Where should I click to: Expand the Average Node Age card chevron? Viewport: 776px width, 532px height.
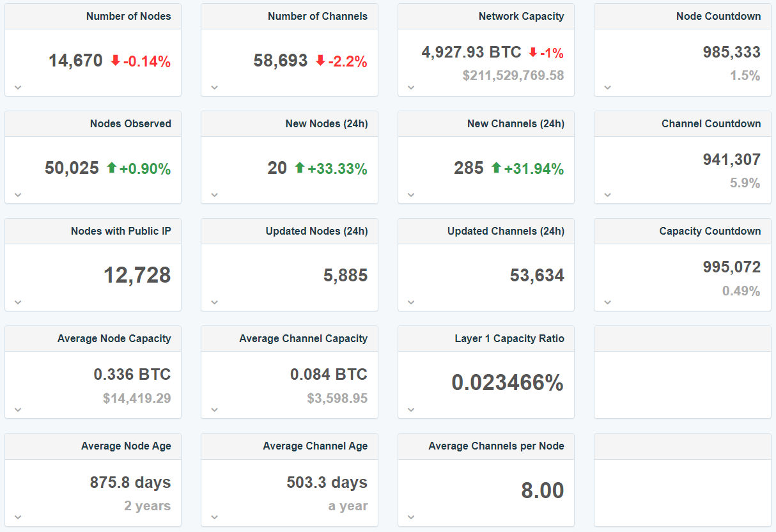(18, 517)
